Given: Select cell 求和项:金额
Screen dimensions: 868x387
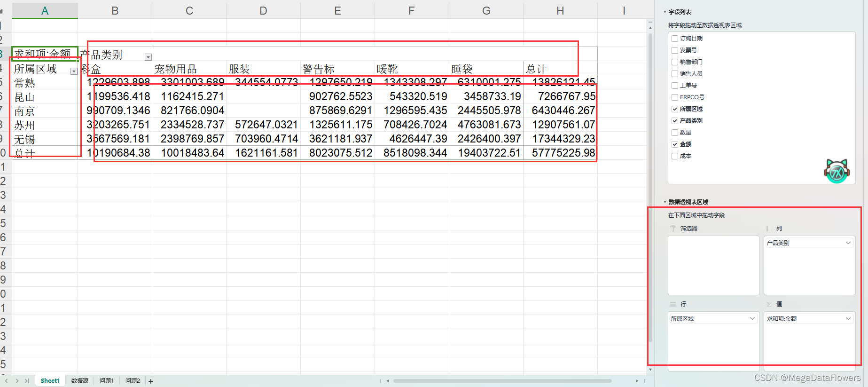Looking at the screenshot, I should 45,54.
